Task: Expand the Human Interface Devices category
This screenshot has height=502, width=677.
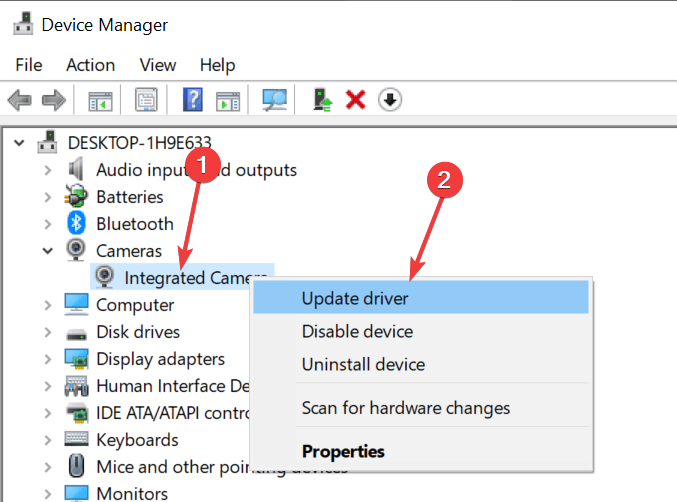Action: point(47,386)
